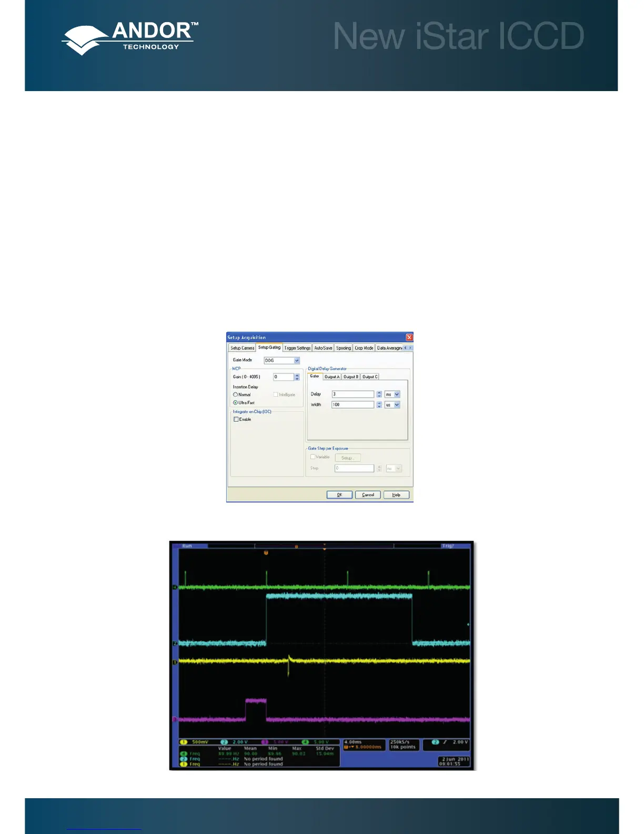Image resolution: width=644 pixels, height=834 pixels.
Task: Click the 10k points record length
Action: coord(403,747)
